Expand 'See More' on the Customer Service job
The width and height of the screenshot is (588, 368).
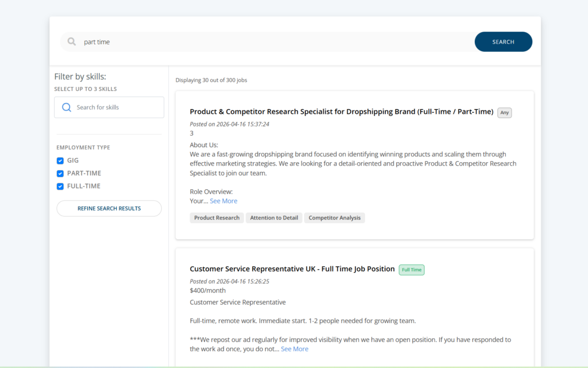click(295, 349)
